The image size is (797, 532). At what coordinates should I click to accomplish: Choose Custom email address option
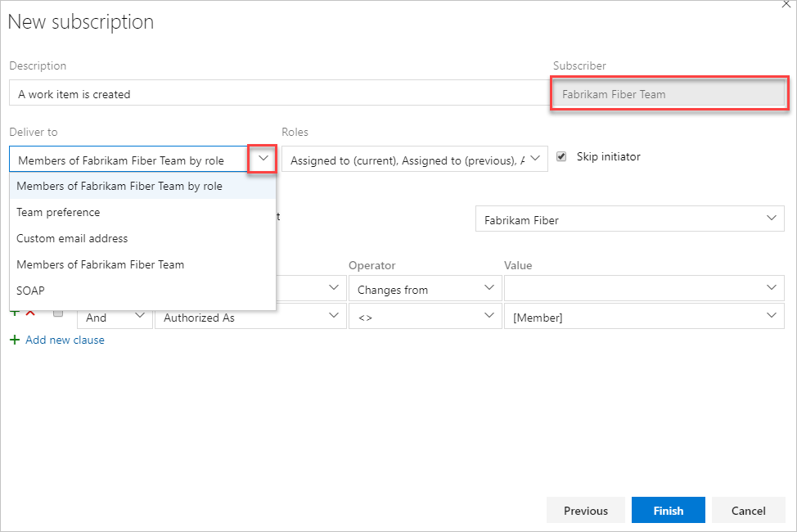click(x=142, y=238)
